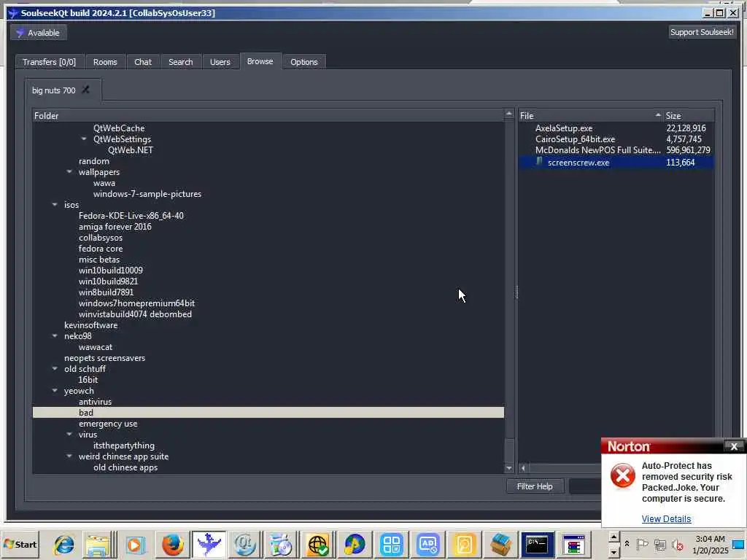Screen dimensions: 747x560
Task: Select the itsthepartything folder
Action: 124,446
